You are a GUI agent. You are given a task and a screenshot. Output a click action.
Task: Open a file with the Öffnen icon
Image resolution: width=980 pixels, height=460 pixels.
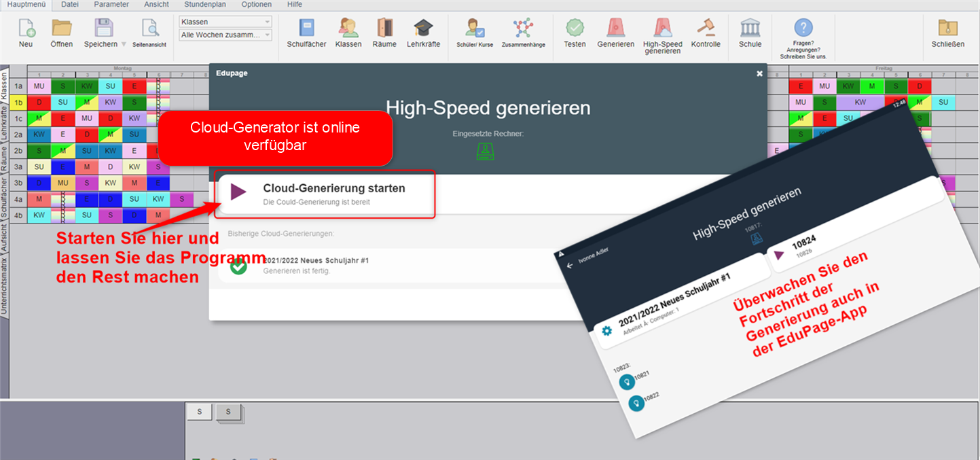pyautogui.click(x=62, y=33)
